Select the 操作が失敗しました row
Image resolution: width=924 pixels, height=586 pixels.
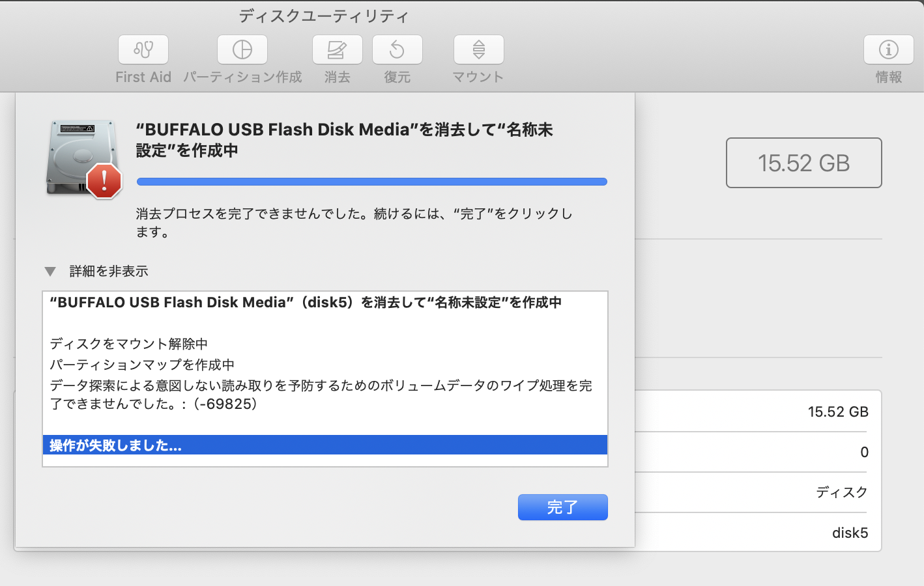tap(325, 445)
